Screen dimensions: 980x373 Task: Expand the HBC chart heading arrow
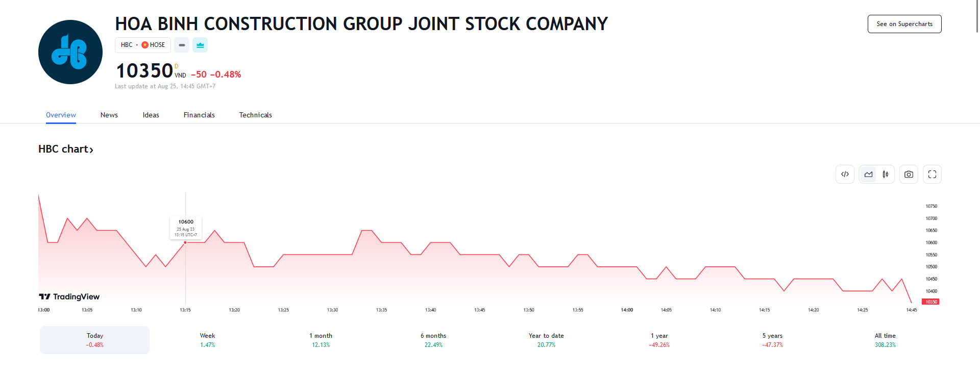(x=91, y=150)
